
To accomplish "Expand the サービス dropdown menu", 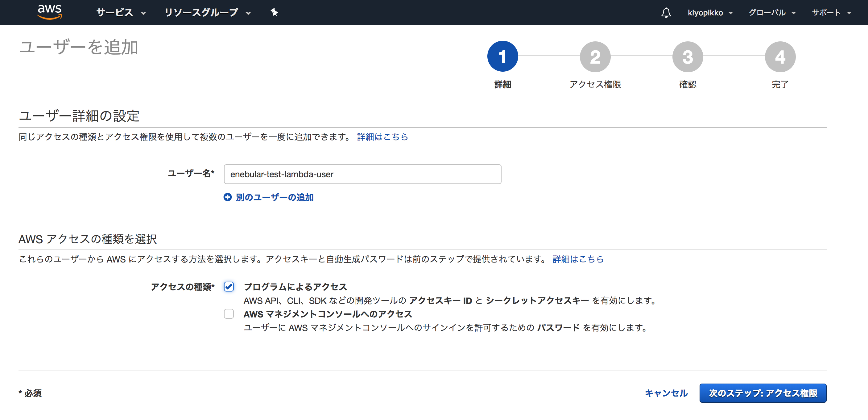I will (121, 12).
